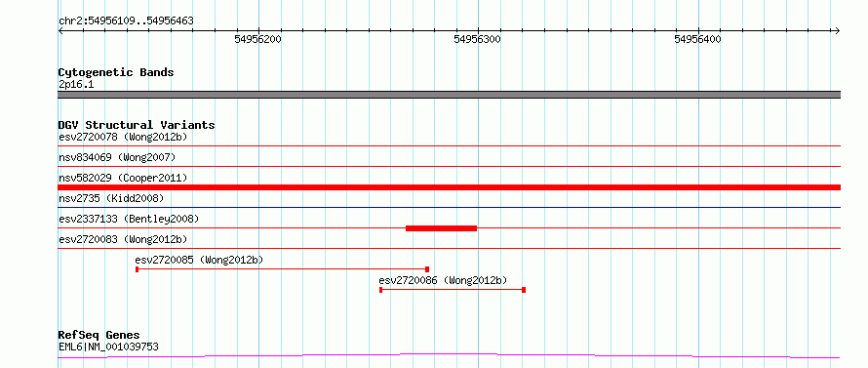
Task: Click the chr2:54956109..54956463 coordinate label
Action: [126, 21]
